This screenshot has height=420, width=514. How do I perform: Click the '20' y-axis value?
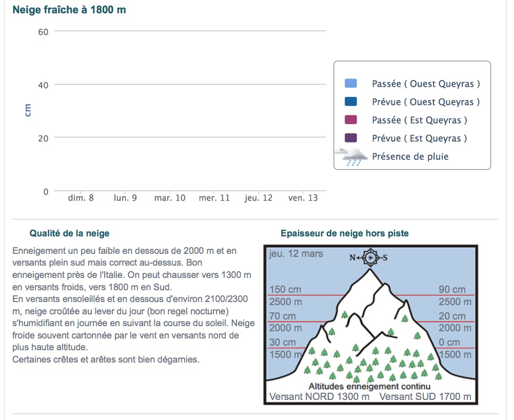coord(43,138)
